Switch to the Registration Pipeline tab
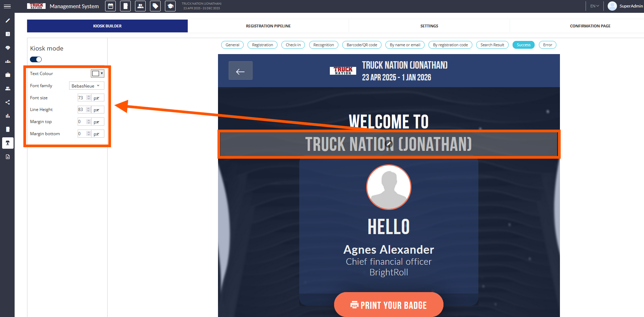The height and width of the screenshot is (317, 644). click(268, 26)
